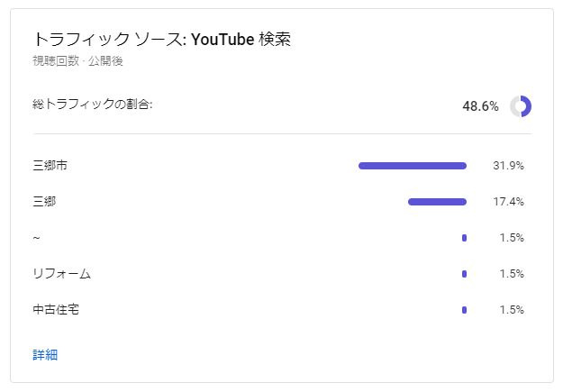Click the 17.4% percentage value
The height and width of the screenshot is (392, 563).
coord(508,202)
